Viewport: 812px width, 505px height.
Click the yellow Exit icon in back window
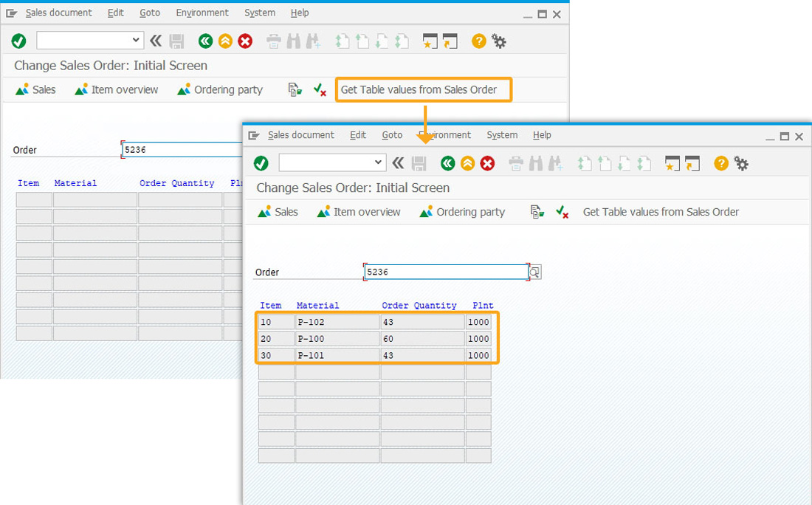pyautogui.click(x=225, y=41)
